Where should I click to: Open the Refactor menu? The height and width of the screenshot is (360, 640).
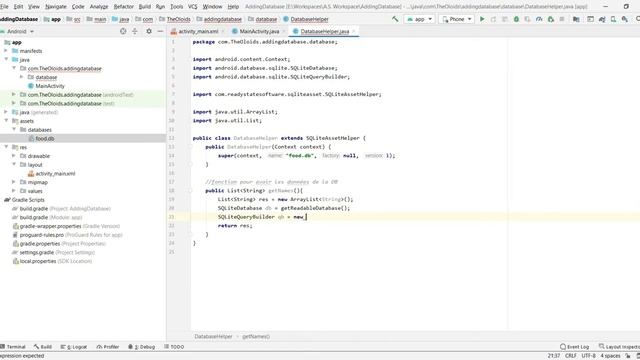point(123,7)
